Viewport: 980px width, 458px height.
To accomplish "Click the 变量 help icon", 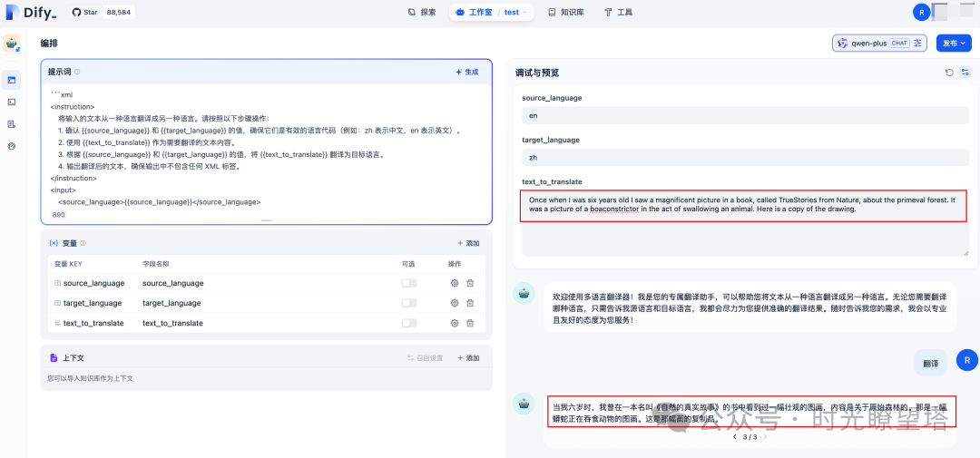I will pos(83,243).
